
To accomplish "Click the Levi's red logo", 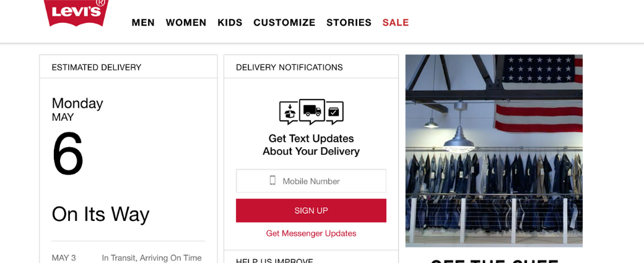I will [76, 12].
